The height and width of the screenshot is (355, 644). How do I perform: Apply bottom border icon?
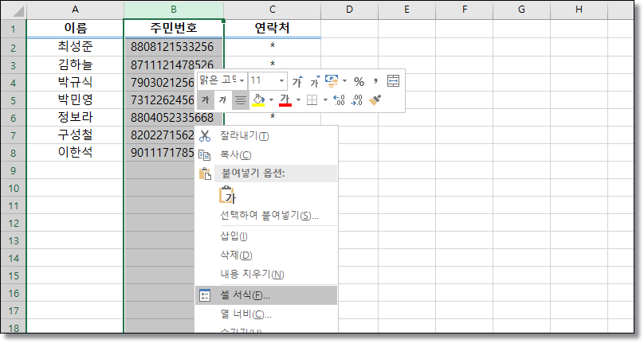tap(312, 99)
